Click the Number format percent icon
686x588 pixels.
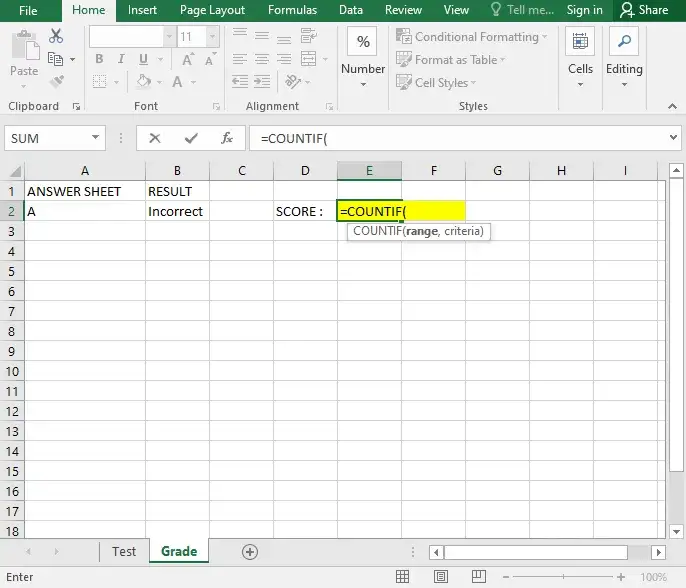pos(363,42)
